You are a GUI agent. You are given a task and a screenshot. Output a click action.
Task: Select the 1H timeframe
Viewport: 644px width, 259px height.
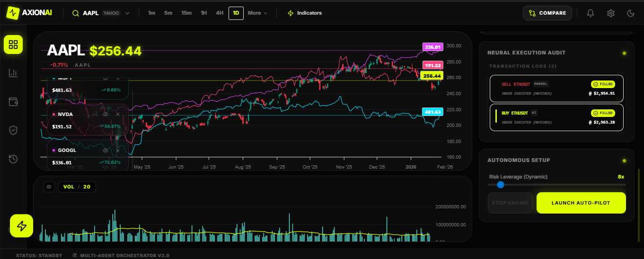coord(203,13)
